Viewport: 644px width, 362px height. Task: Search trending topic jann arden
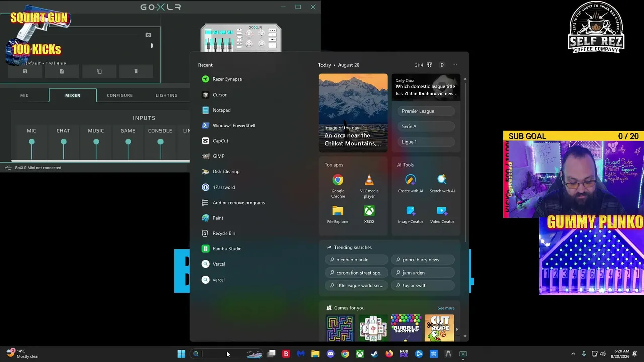pyautogui.click(x=423, y=273)
